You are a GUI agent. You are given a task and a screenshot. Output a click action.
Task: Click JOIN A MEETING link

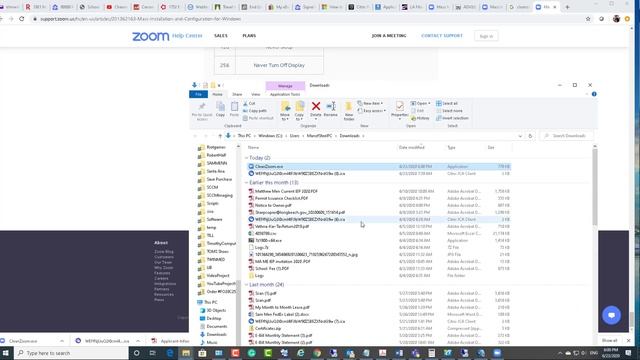click(x=389, y=36)
